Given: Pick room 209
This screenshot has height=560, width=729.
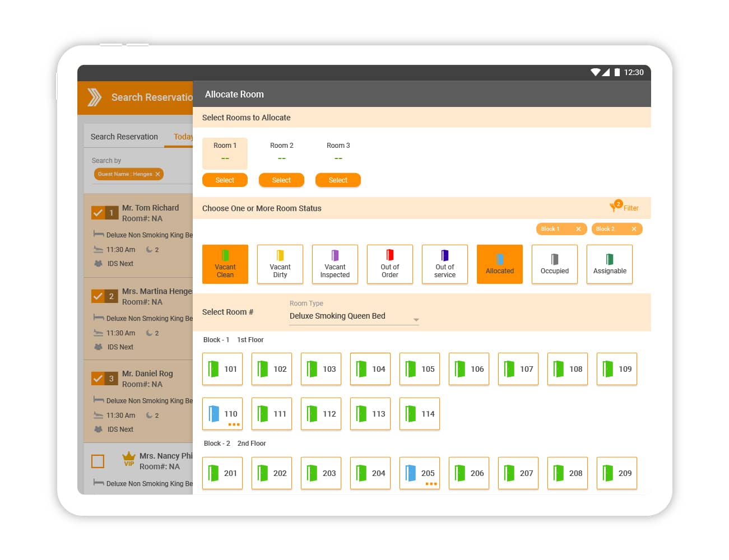Looking at the screenshot, I should click(617, 473).
